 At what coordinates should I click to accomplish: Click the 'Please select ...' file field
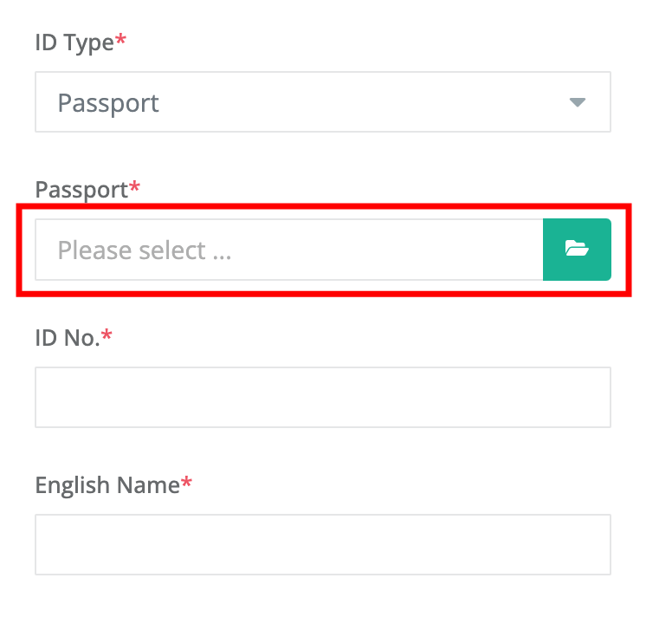pyautogui.click(x=289, y=250)
